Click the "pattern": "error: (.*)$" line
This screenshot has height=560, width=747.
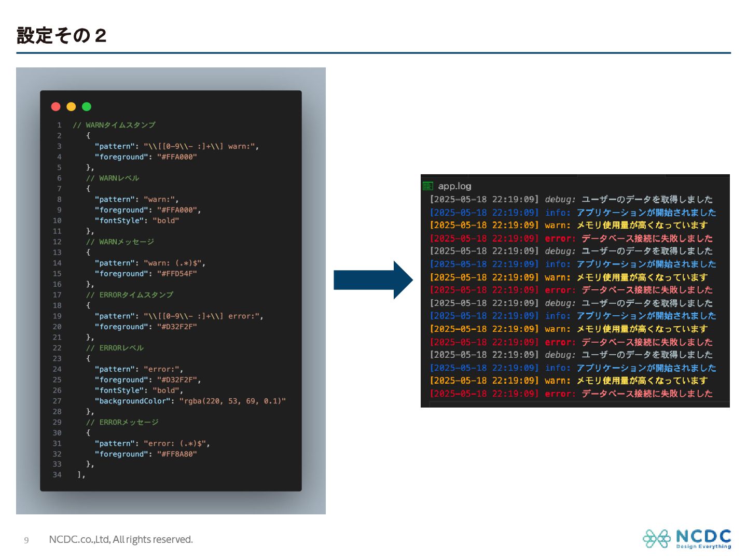click(x=153, y=444)
